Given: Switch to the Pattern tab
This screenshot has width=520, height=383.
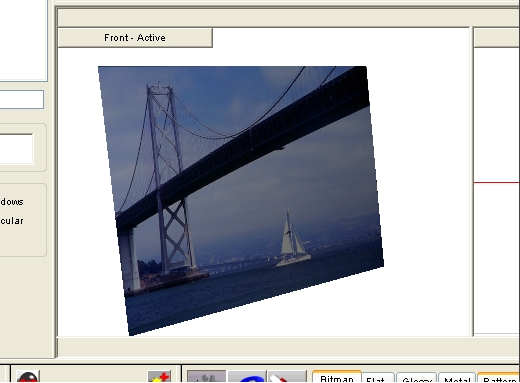Looking at the screenshot, I should coord(499,378).
